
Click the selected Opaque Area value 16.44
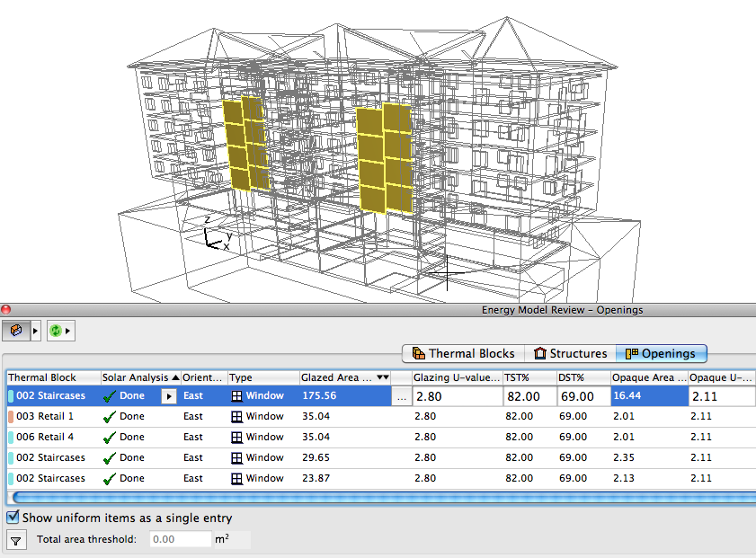[x=627, y=395]
